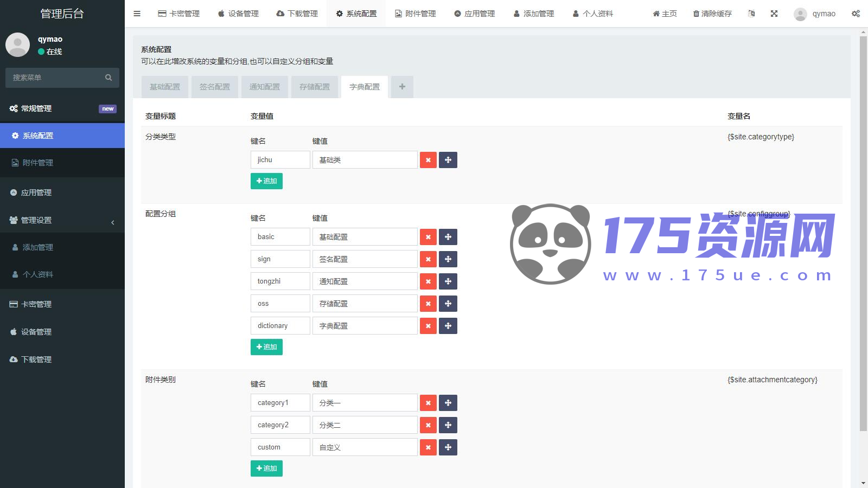This screenshot has height=488, width=868.
Task: Delete the oss row
Action: click(x=428, y=304)
